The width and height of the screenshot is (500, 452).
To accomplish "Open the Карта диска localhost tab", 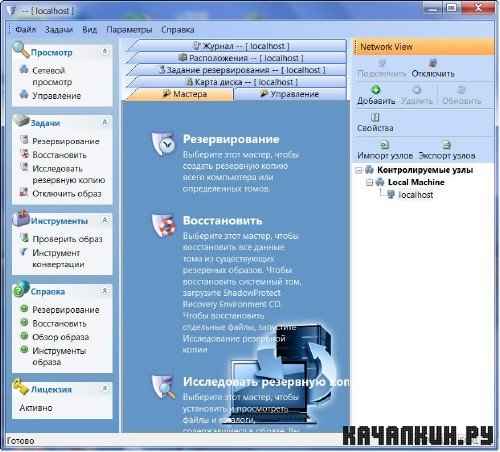I will [241, 82].
